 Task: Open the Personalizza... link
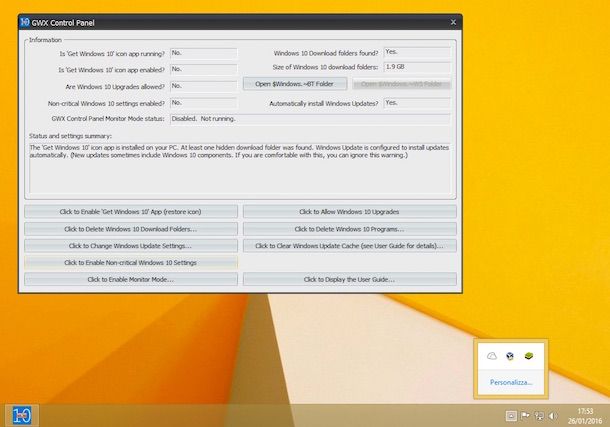click(x=511, y=382)
